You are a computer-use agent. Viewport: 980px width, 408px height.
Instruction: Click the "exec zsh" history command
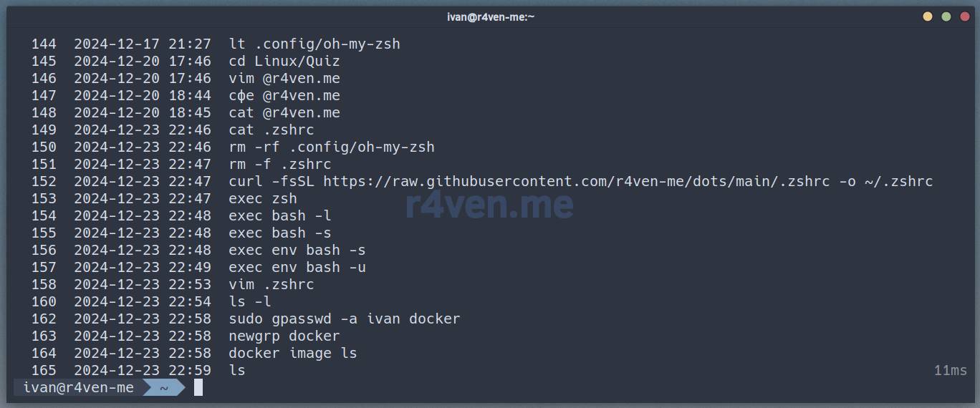[x=262, y=198]
